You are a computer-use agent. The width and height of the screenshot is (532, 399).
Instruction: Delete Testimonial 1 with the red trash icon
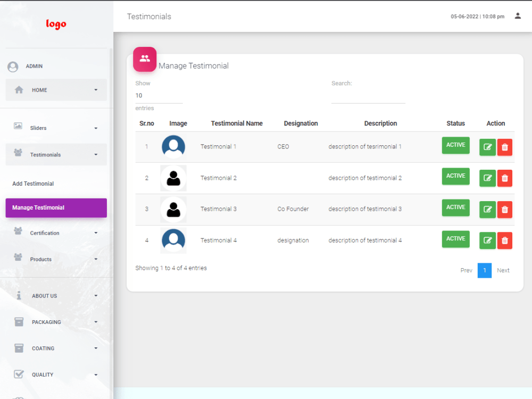[504, 147]
